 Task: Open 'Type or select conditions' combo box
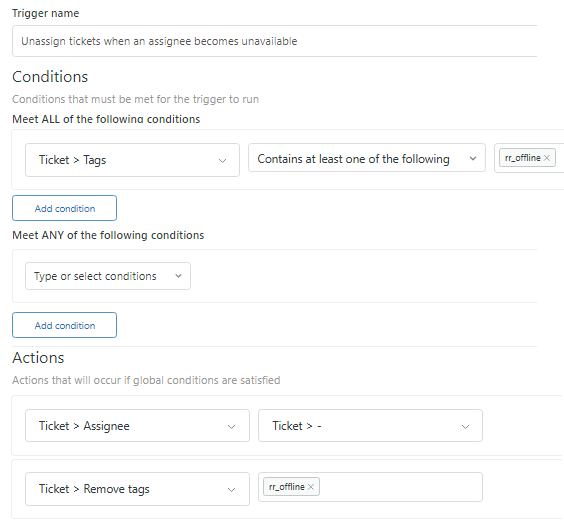click(x=108, y=276)
